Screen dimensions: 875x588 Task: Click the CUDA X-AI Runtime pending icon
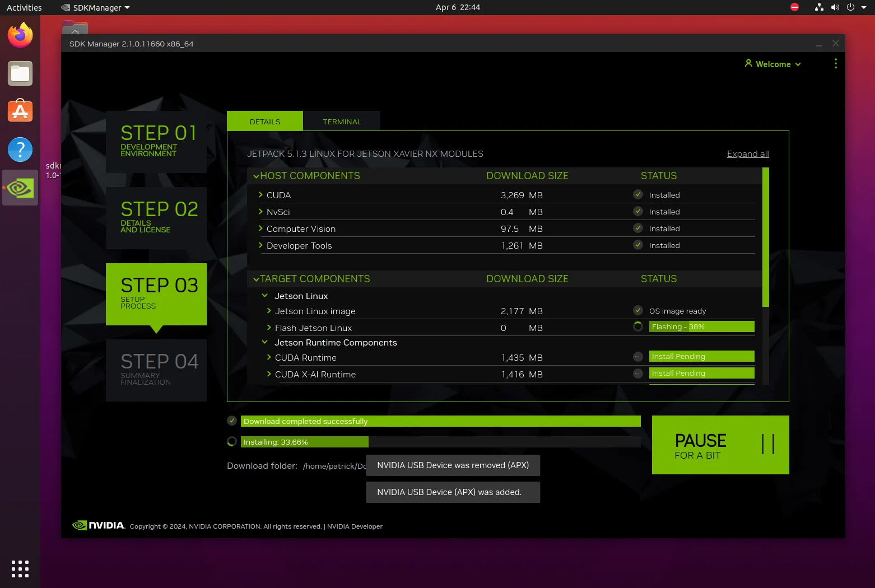(638, 374)
